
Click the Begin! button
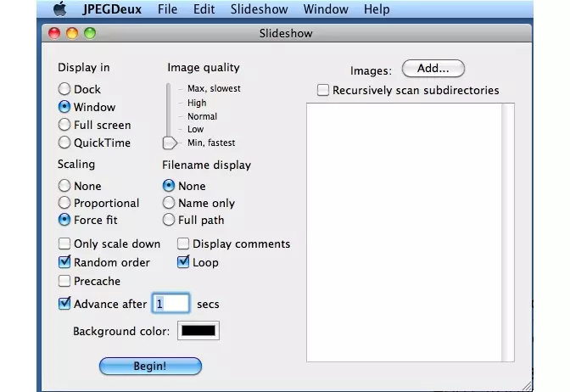coord(150,366)
